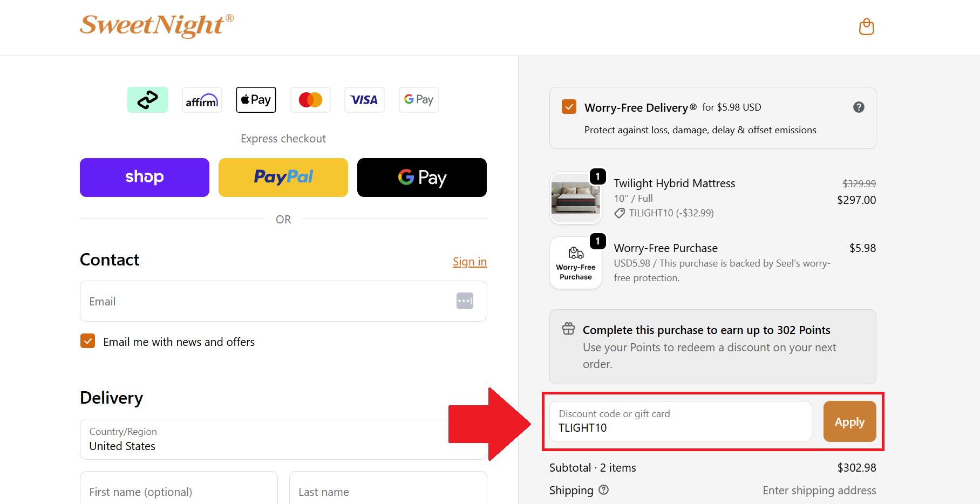Open the Country/Region selector
Image resolution: width=980 pixels, height=504 pixels.
(283, 439)
